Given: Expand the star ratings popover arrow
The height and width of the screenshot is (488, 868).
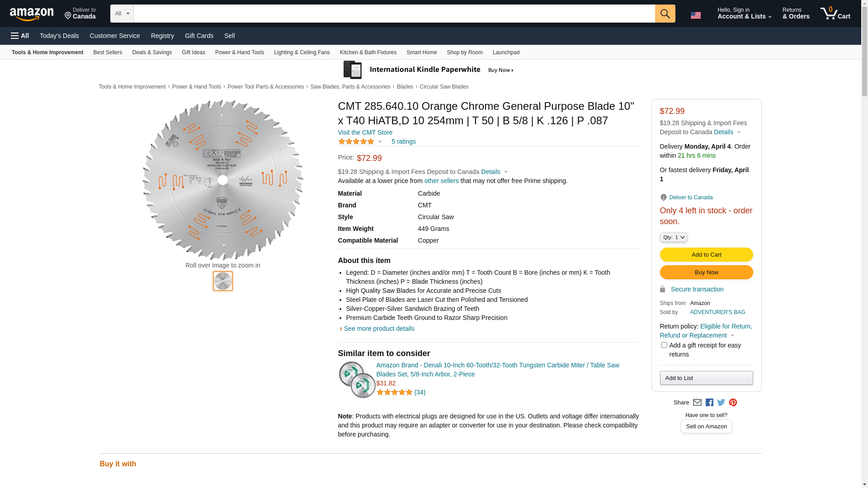Looking at the screenshot, I should click(x=380, y=141).
